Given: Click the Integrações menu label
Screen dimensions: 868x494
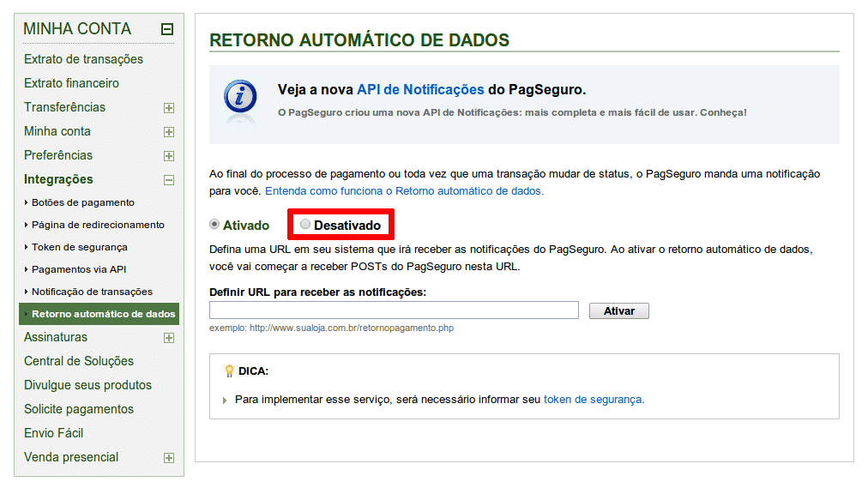Looking at the screenshot, I should [58, 179].
